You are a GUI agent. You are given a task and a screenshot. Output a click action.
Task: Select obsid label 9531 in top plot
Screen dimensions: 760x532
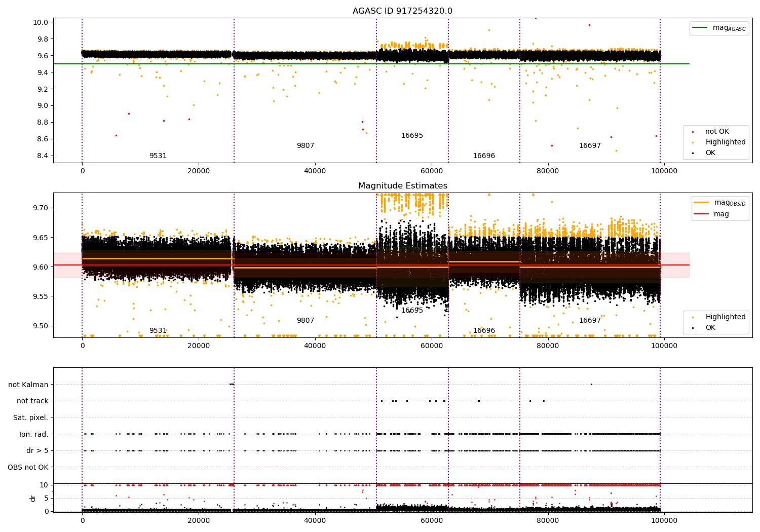158,156
